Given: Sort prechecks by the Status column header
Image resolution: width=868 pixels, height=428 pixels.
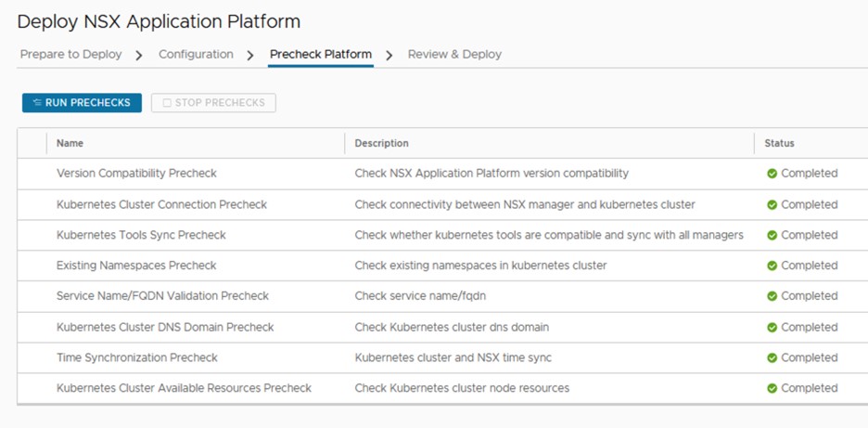Looking at the screenshot, I should [779, 143].
